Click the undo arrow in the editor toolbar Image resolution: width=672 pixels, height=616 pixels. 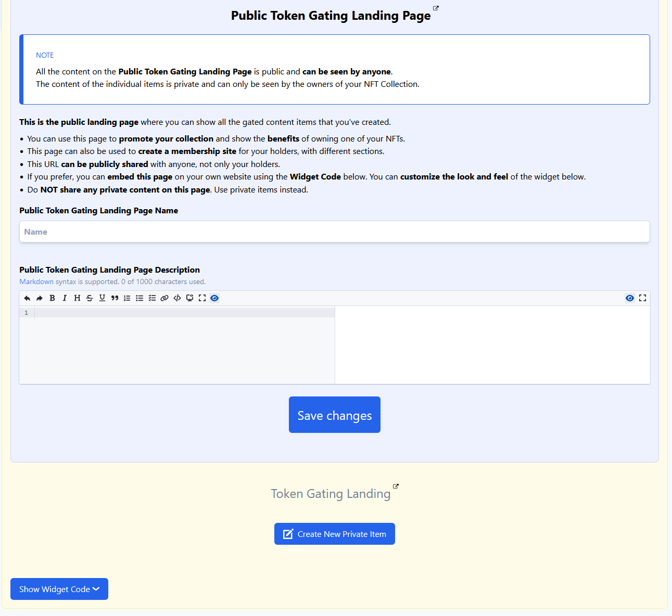[x=27, y=298]
